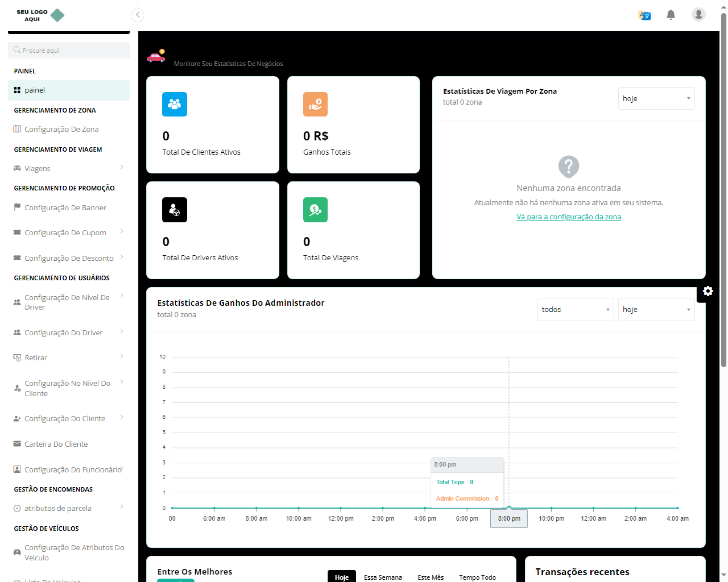Image resolution: width=728 pixels, height=582 pixels.
Task: Follow 'Vá para a configuração da zona' link
Action: (x=568, y=217)
